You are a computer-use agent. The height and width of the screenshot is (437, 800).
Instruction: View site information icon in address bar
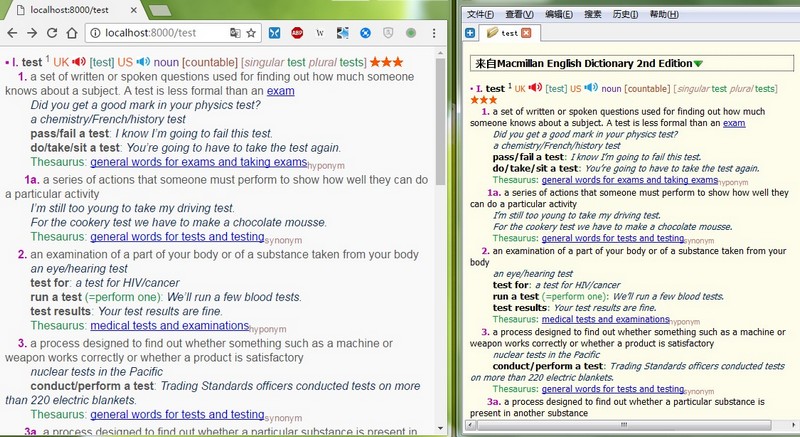tap(95, 33)
